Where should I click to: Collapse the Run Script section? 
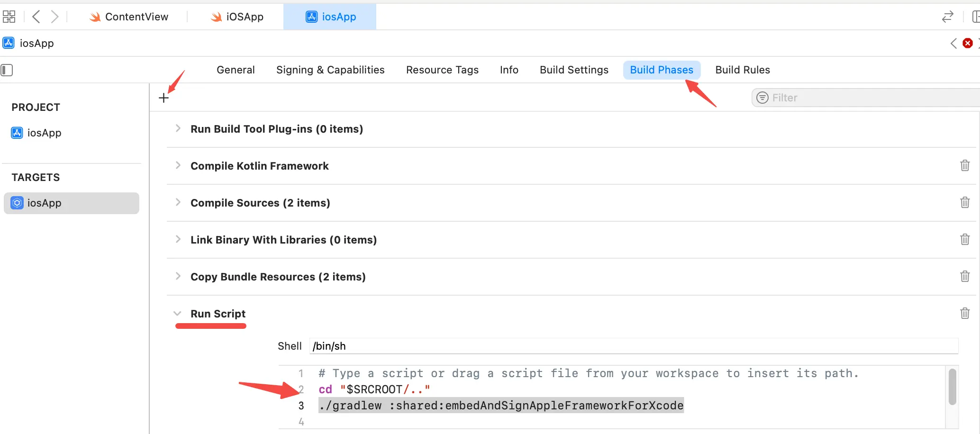[178, 314]
